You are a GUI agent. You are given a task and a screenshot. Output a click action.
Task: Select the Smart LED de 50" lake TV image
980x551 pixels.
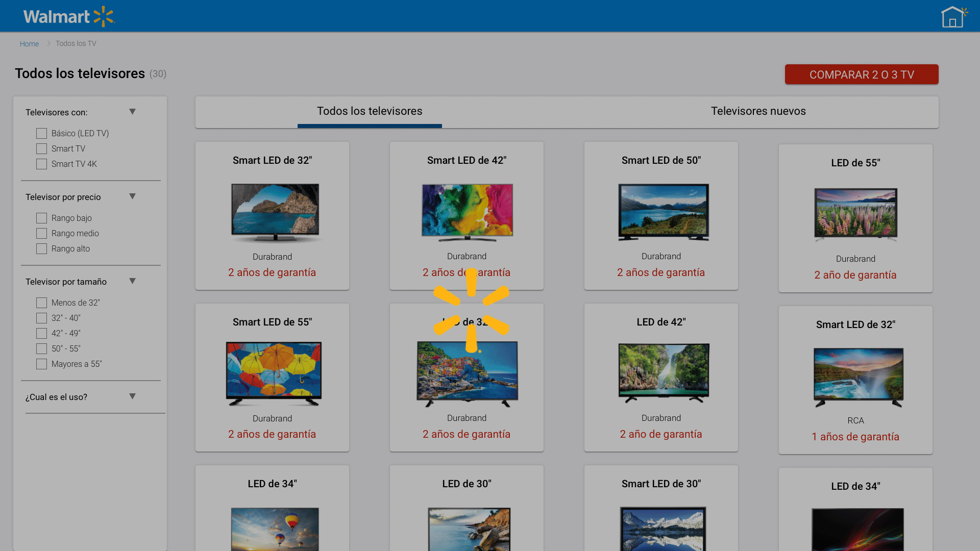pos(663,212)
